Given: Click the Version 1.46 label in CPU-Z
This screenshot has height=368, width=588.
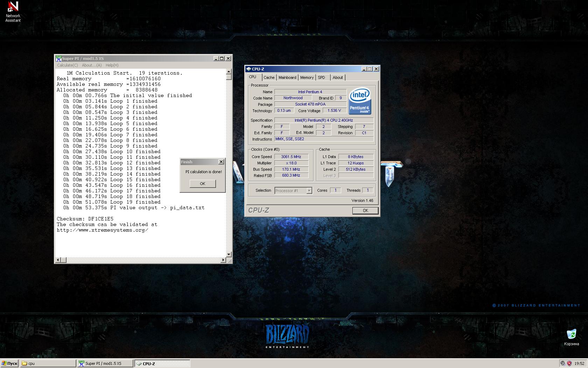Looking at the screenshot, I should [x=362, y=200].
